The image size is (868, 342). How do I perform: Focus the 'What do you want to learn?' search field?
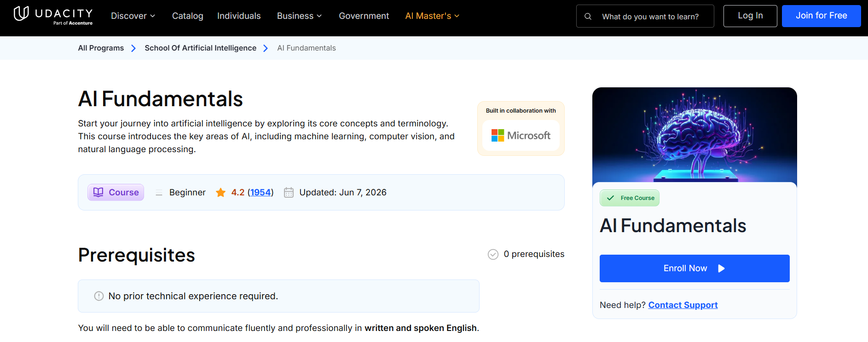point(645,16)
